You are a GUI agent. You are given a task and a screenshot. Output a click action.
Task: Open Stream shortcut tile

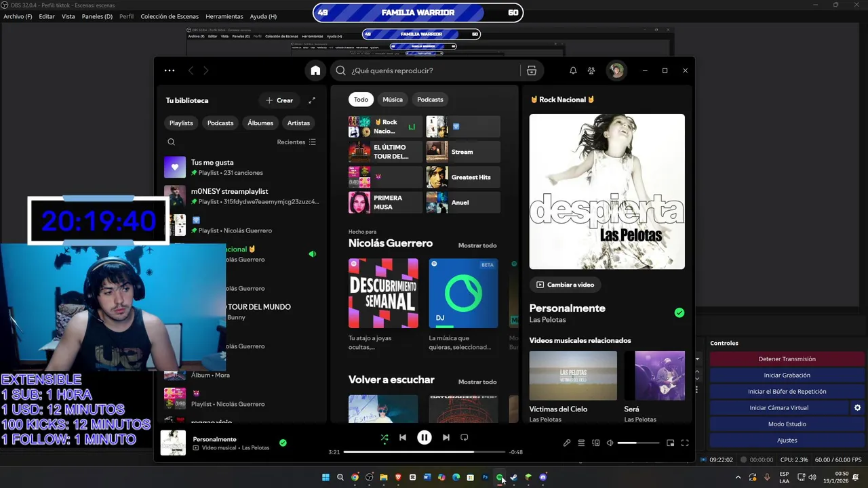coord(463,152)
